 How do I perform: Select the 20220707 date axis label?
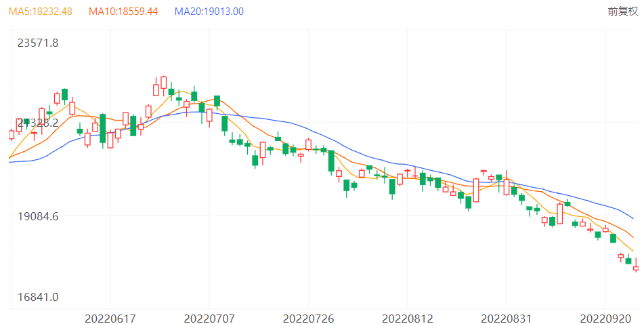click(209, 319)
